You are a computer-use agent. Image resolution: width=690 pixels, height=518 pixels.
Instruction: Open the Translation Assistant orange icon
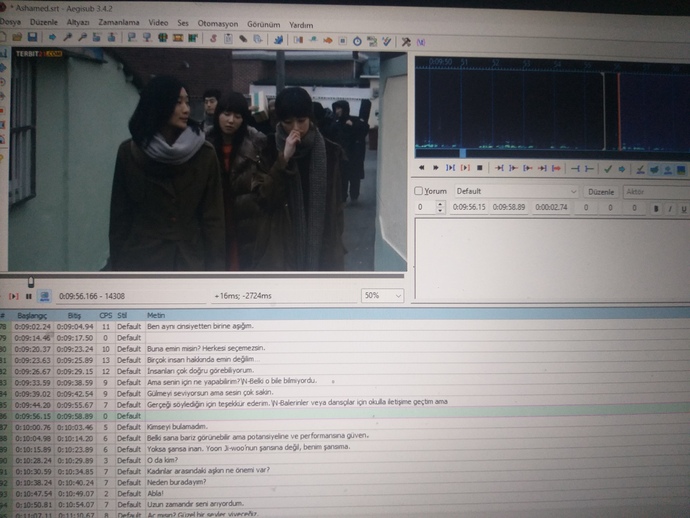tap(328, 40)
